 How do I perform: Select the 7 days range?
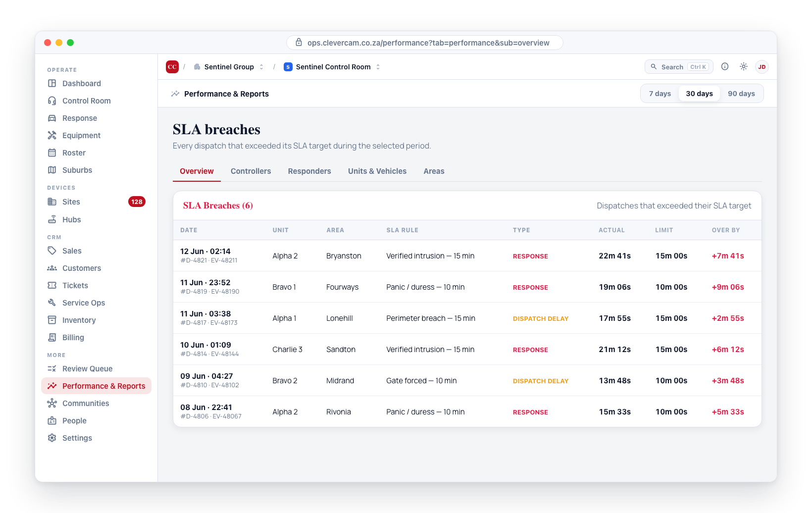click(x=660, y=94)
